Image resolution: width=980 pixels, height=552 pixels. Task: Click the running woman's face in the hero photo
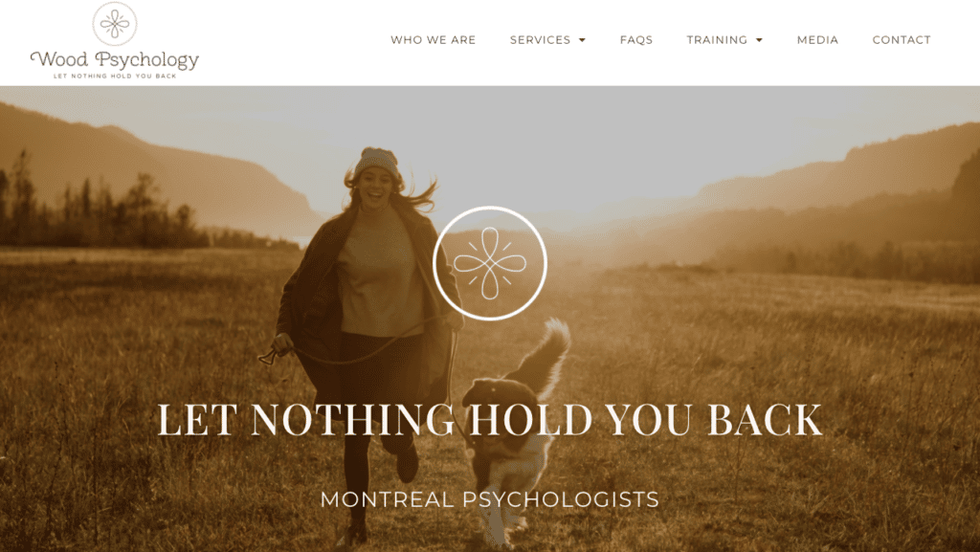377,187
